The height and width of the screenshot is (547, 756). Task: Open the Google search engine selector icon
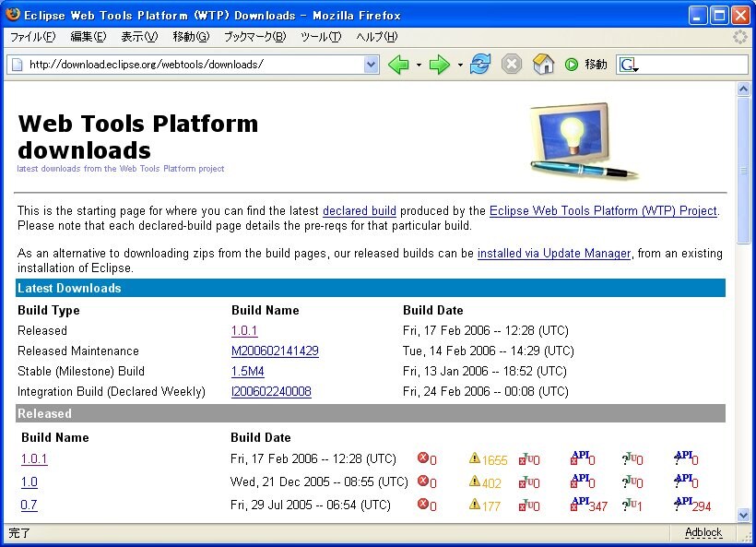coord(629,65)
